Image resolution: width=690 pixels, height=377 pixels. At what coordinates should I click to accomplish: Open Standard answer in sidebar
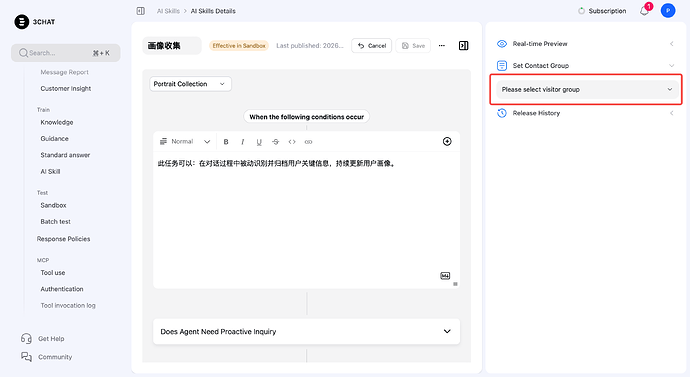65,155
